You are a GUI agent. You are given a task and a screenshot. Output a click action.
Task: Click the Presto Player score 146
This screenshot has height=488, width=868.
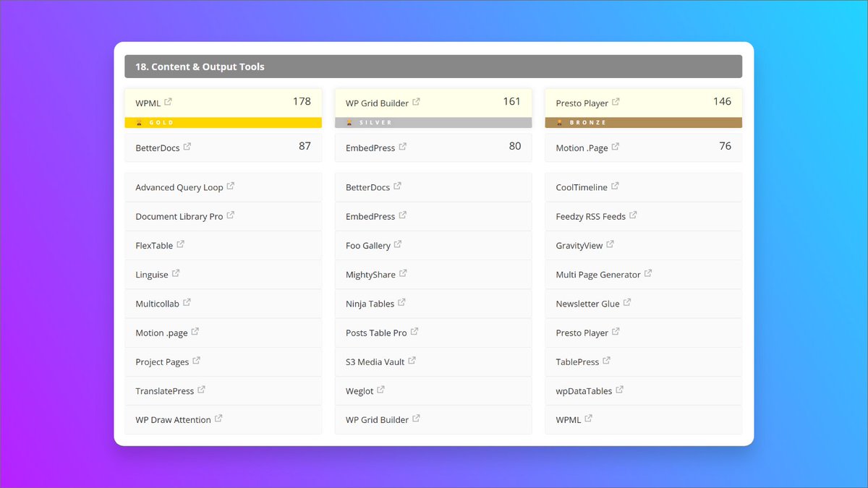722,101
